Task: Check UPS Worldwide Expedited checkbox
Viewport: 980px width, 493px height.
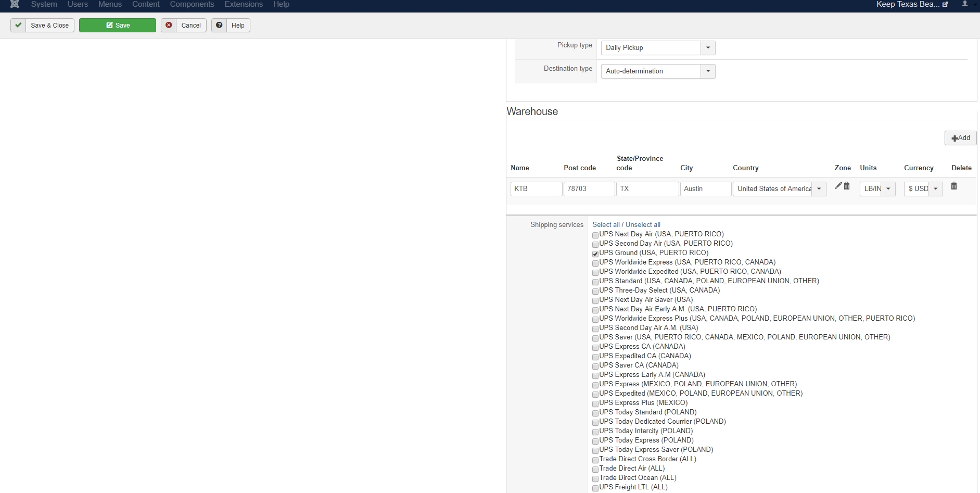Action: tap(595, 273)
